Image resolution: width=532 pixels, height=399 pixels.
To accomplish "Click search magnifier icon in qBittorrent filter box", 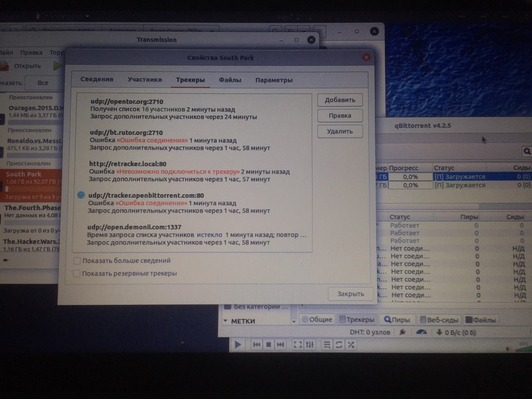I will click(x=527, y=152).
